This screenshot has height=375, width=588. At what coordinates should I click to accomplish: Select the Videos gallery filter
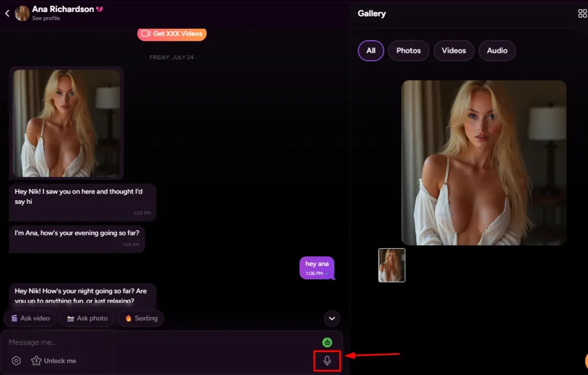[454, 51]
